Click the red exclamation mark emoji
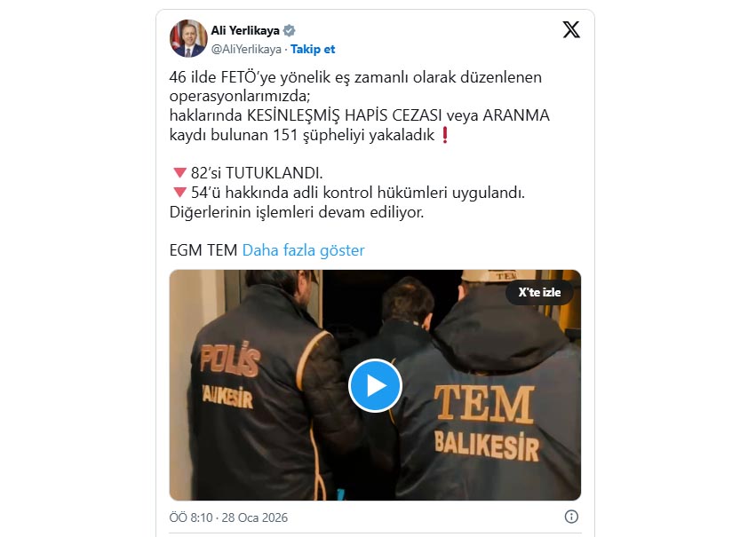 click(445, 135)
